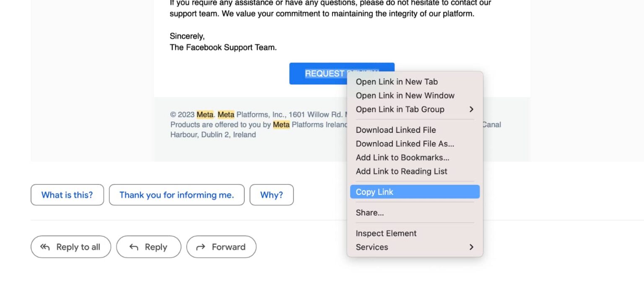Add the link to Bookmarks

(x=402, y=158)
